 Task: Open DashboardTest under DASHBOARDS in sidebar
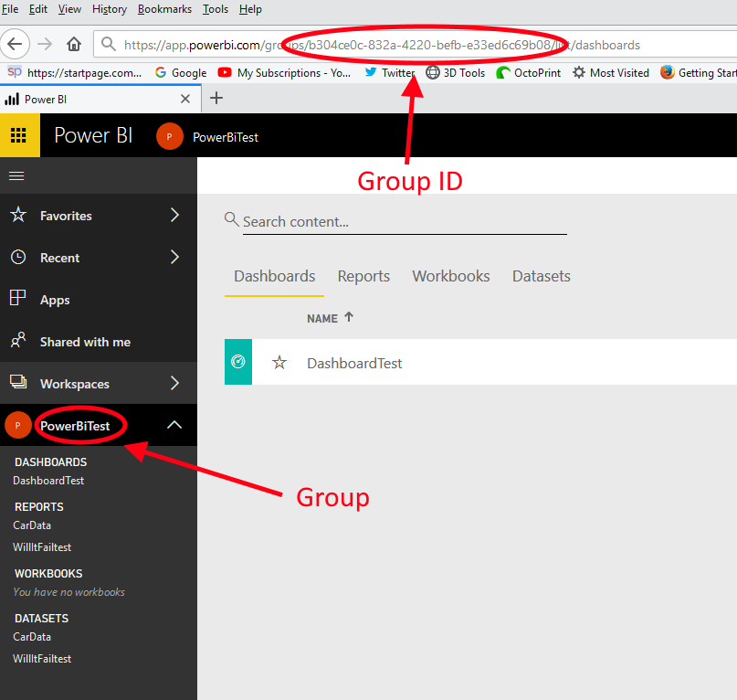[48, 481]
